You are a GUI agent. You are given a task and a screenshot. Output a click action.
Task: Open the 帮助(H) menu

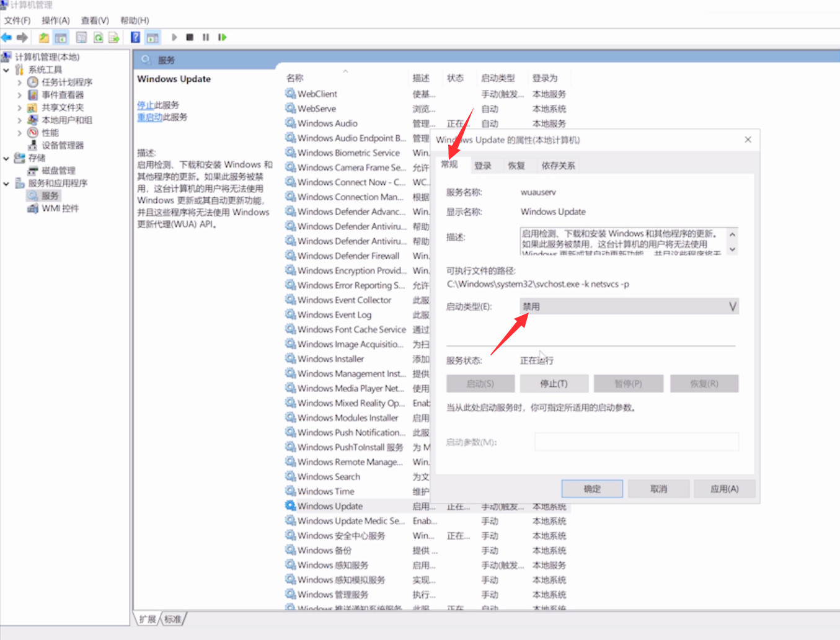tap(135, 20)
